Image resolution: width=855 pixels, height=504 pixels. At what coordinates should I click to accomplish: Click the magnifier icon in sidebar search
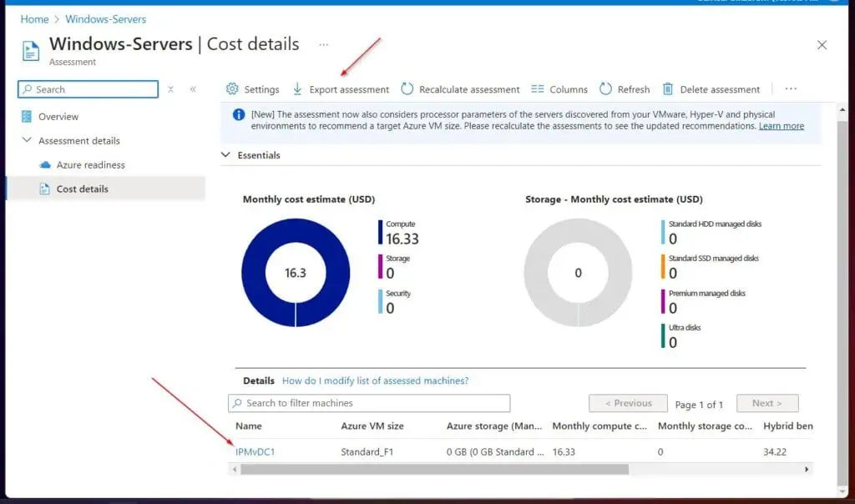click(x=28, y=89)
